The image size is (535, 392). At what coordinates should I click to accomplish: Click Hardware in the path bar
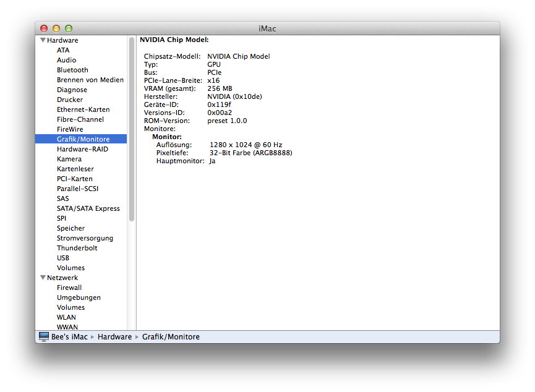pos(114,337)
